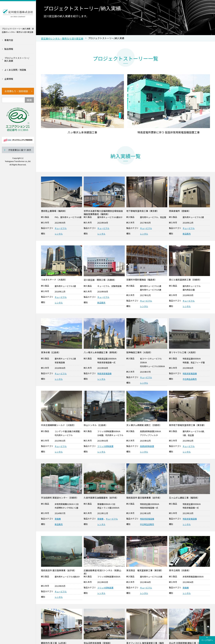Open the 某リサイクル工場 thumbnail

190,333
